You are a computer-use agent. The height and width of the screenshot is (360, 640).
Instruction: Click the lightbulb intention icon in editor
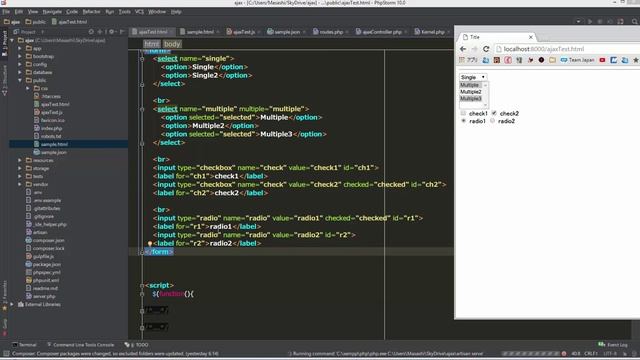tap(150, 243)
